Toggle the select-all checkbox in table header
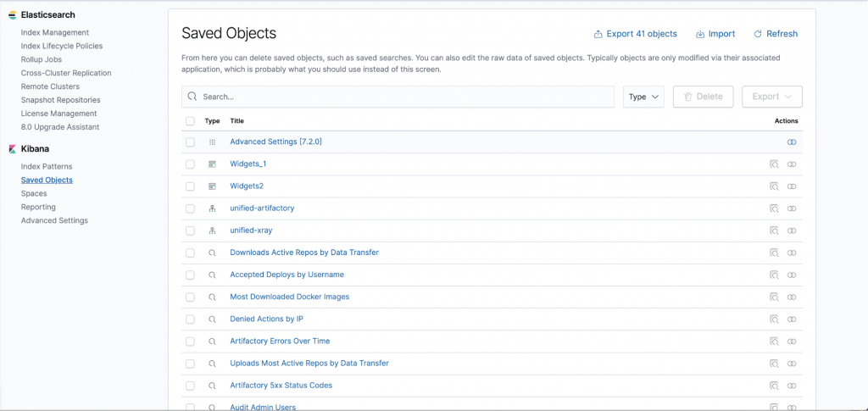Screen dimensions: 868x411 pos(190,121)
